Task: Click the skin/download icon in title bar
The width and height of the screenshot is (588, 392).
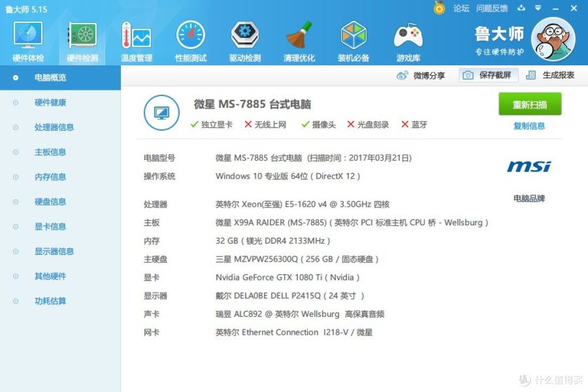Action: [521, 8]
